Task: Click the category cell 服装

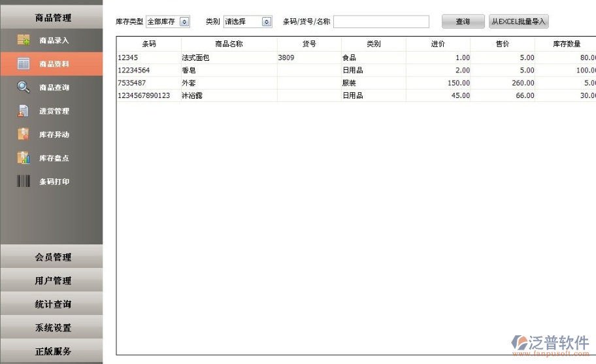Action: coord(374,82)
